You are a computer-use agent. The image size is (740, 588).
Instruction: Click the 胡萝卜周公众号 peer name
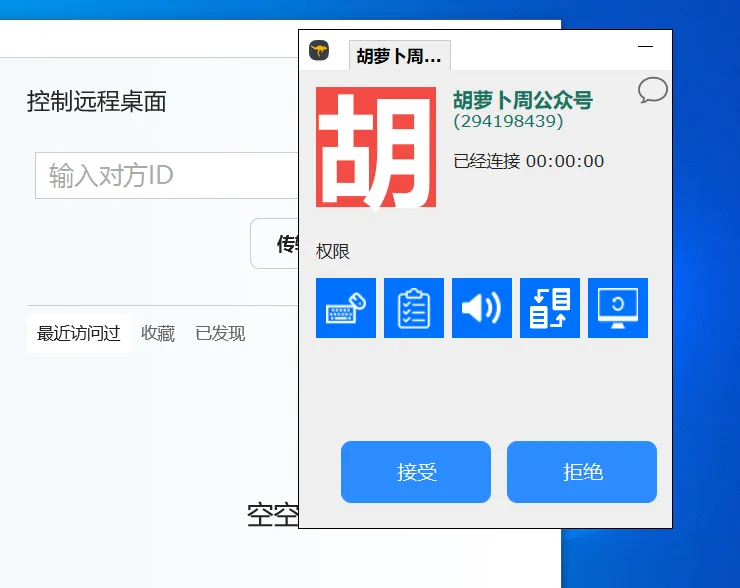pyautogui.click(x=523, y=100)
